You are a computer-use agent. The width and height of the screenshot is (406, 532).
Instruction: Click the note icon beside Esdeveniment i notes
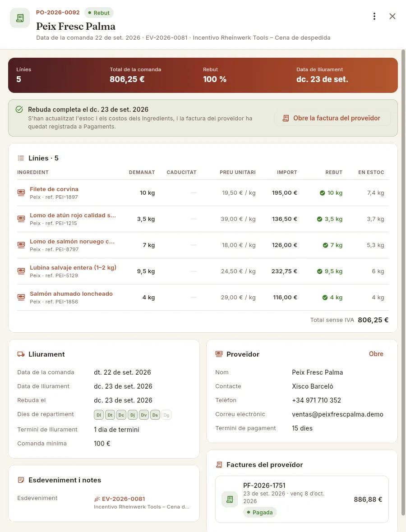[x=21, y=480]
